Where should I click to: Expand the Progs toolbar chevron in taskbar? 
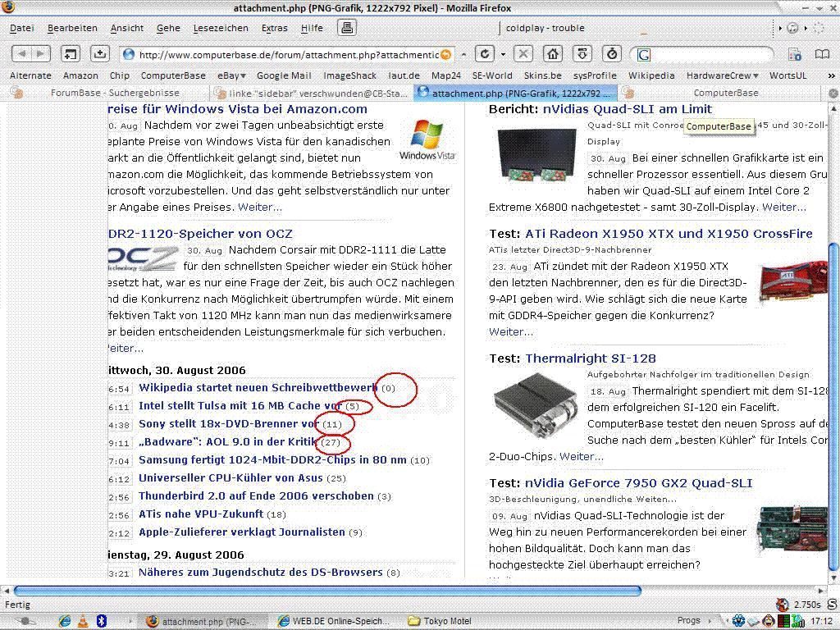coord(710,621)
